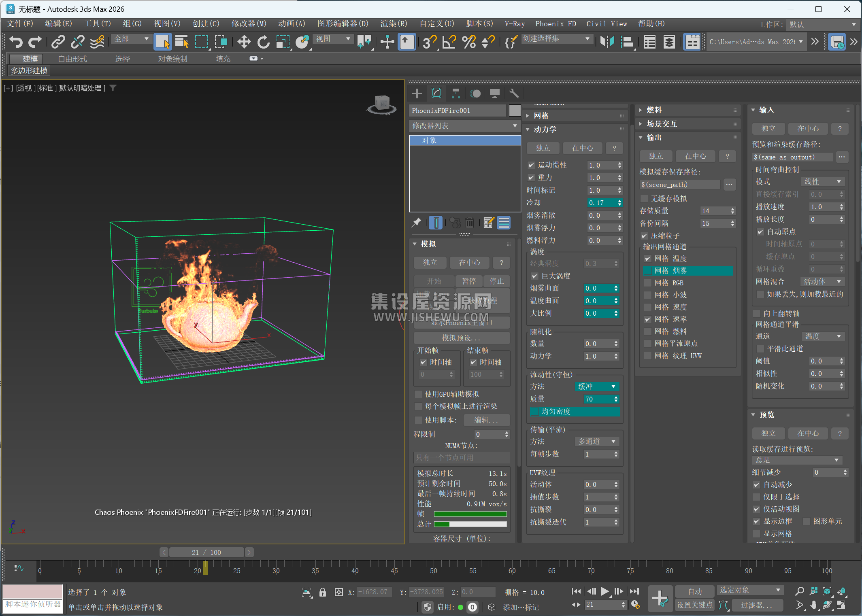
Task: Click the Redo arrow icon
Action: (35, 42)
